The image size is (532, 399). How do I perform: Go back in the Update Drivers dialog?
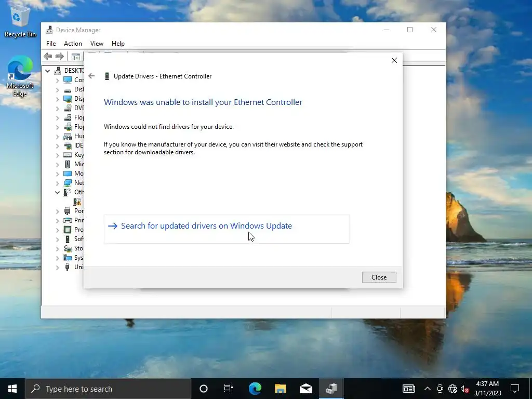point(91,76)
